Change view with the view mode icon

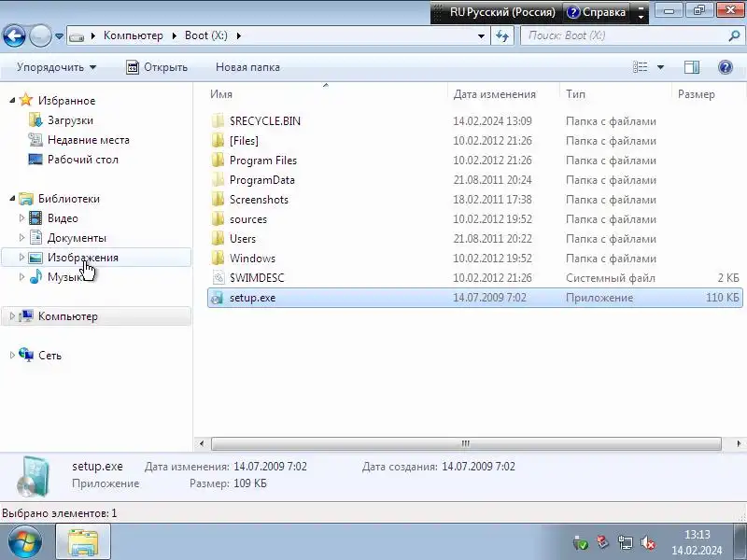point(641,67)
